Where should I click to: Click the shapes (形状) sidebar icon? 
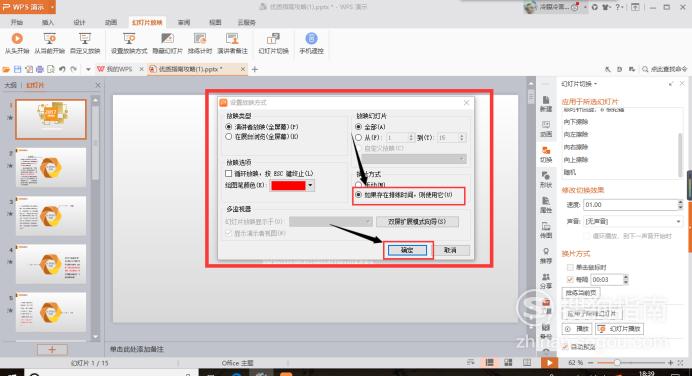(x=546, y=180)
